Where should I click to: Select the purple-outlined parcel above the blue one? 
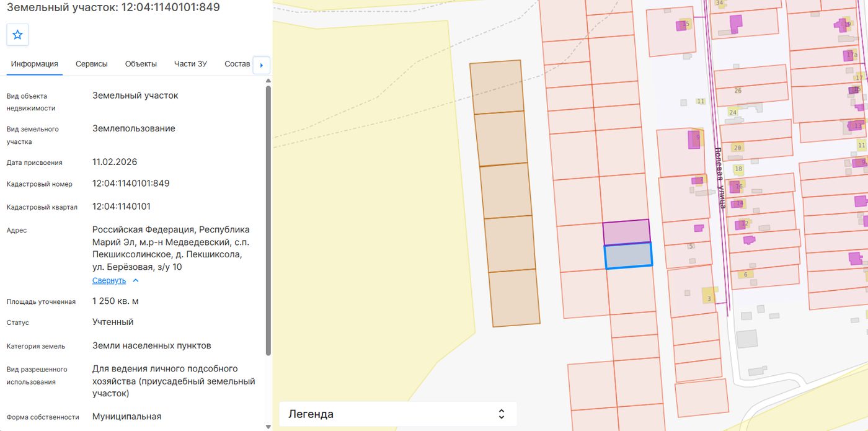[x=626, y=232]
